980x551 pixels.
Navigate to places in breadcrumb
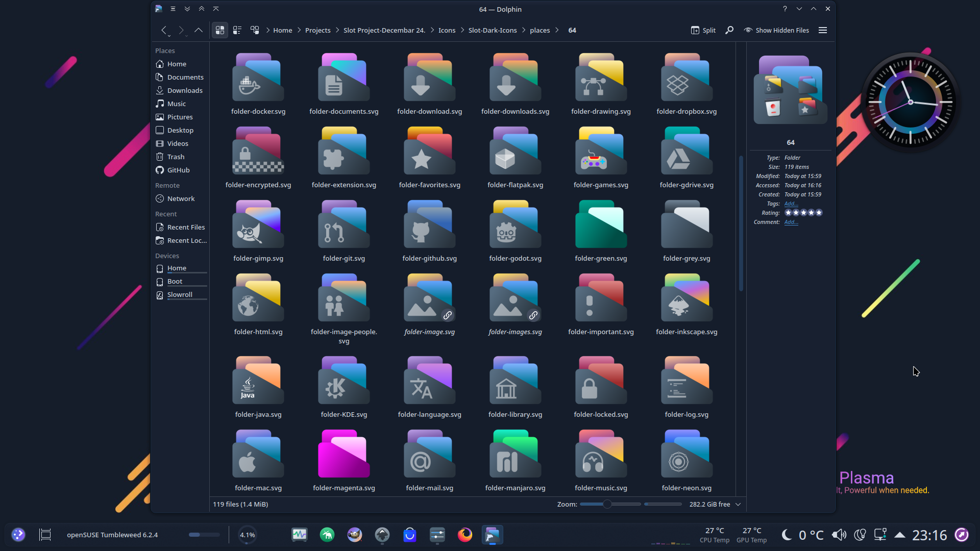point(540,30)
